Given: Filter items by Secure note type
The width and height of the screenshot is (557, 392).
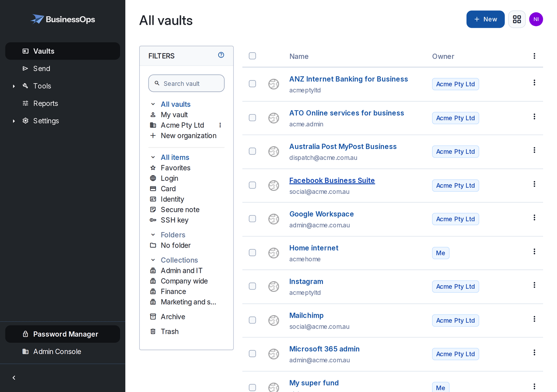Looking at the screenshot, I should click(180, 210).
